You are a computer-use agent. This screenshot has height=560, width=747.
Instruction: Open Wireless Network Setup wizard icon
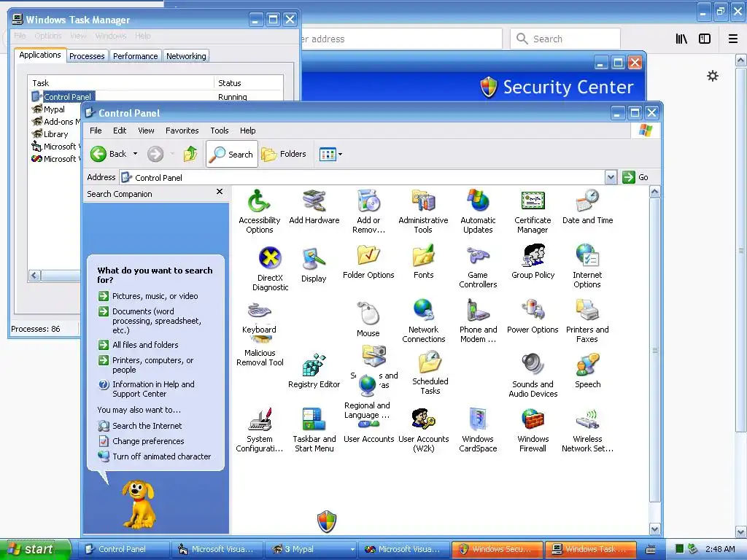point(587,430)
